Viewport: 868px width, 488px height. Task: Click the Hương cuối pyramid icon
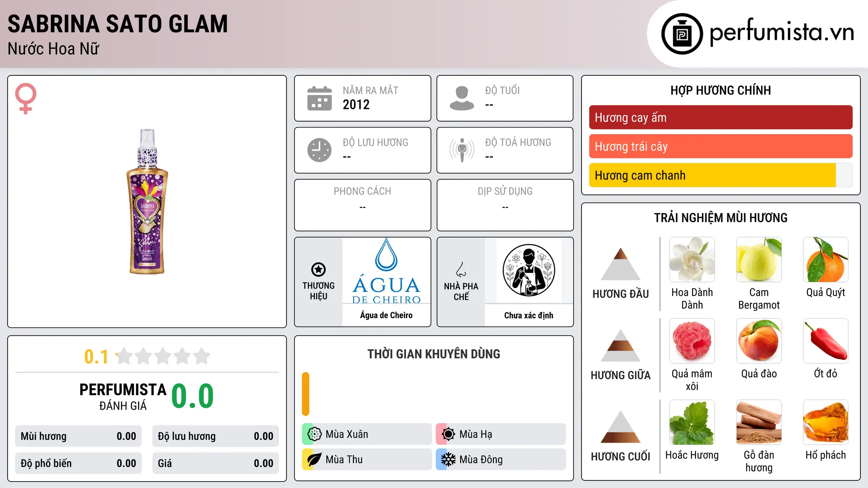(x=620, y=427)
